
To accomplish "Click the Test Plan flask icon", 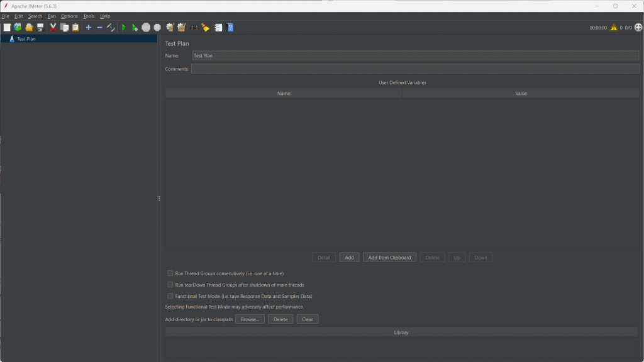I will pos(12,38).
